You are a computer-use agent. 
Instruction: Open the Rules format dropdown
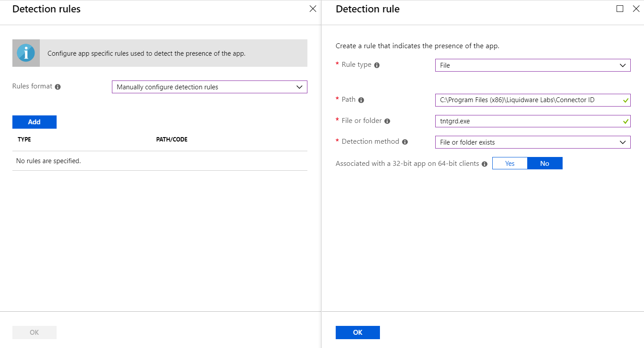[x=209, y=87]
